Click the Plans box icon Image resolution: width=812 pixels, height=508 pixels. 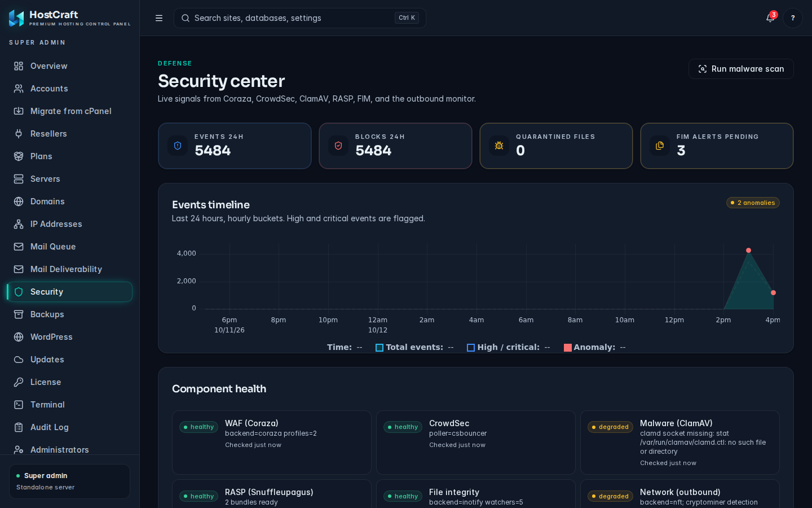(x=19, y=156)
